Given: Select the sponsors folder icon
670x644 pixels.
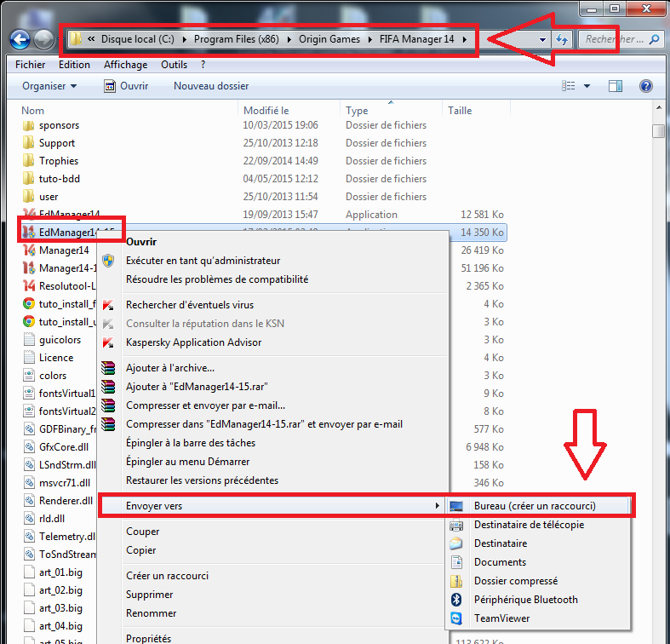Looking at the screenshot, I should [x=28, y=125].
